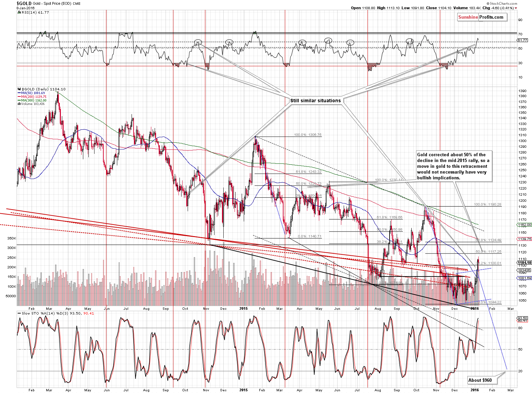Click the Low 1091.80 header value
The image size is (532, 393).
tap(413, 8)
